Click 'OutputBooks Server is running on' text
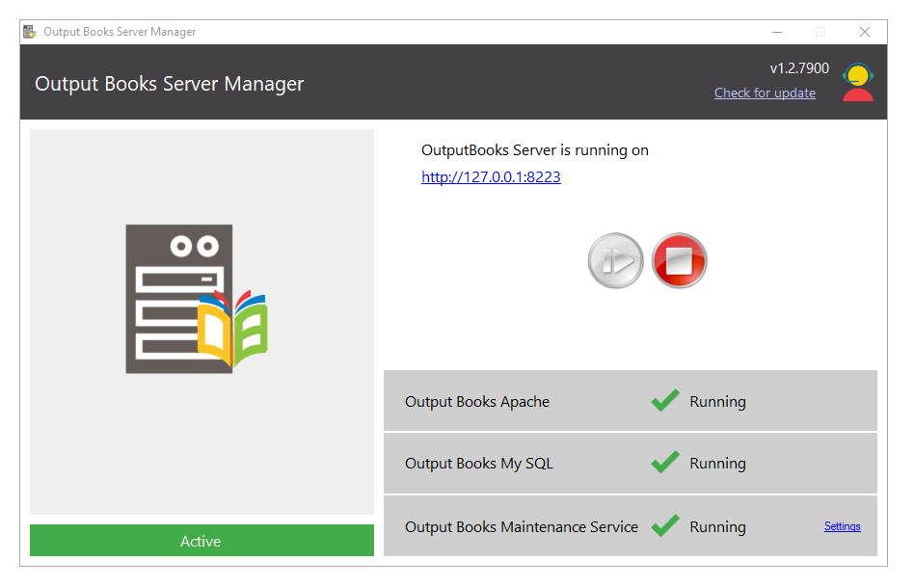 534,150
